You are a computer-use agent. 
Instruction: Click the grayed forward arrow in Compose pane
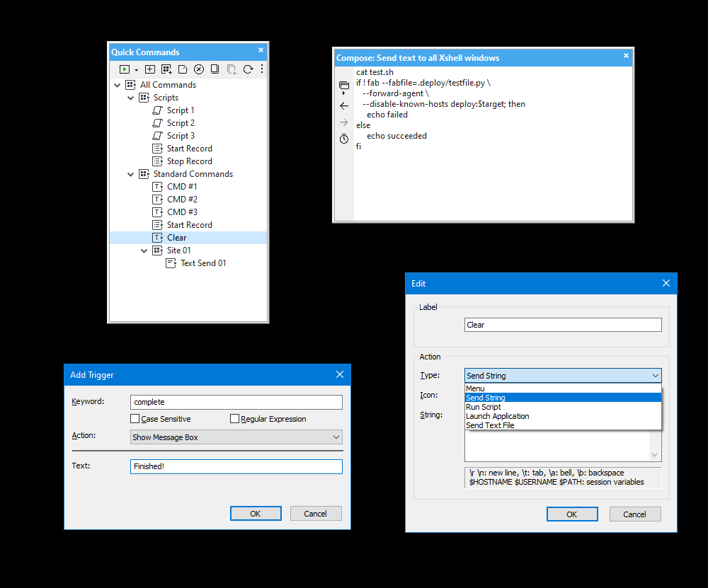344,122
